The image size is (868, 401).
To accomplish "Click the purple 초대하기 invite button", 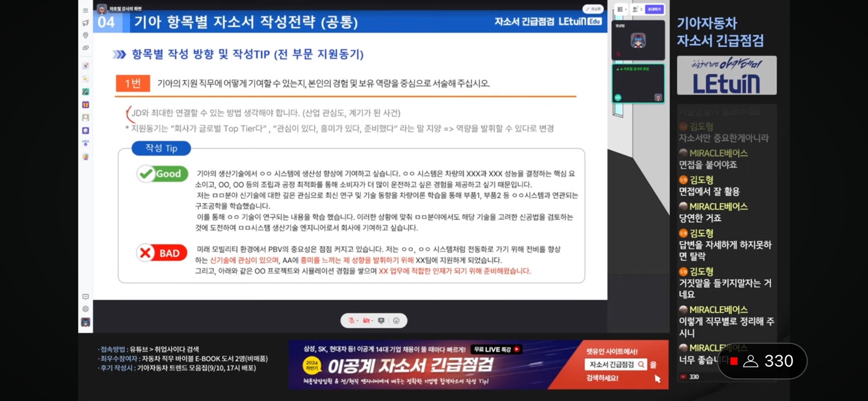I will (x=654, y=10).
